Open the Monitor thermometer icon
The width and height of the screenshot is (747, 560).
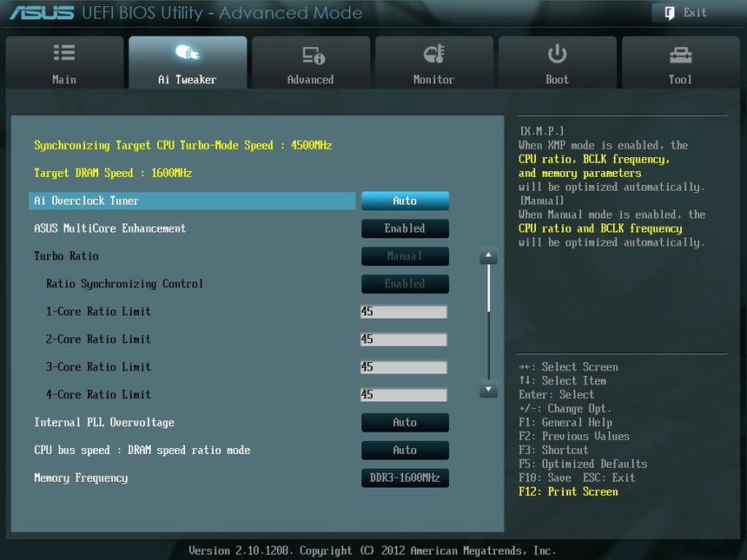tap(434, 54)
